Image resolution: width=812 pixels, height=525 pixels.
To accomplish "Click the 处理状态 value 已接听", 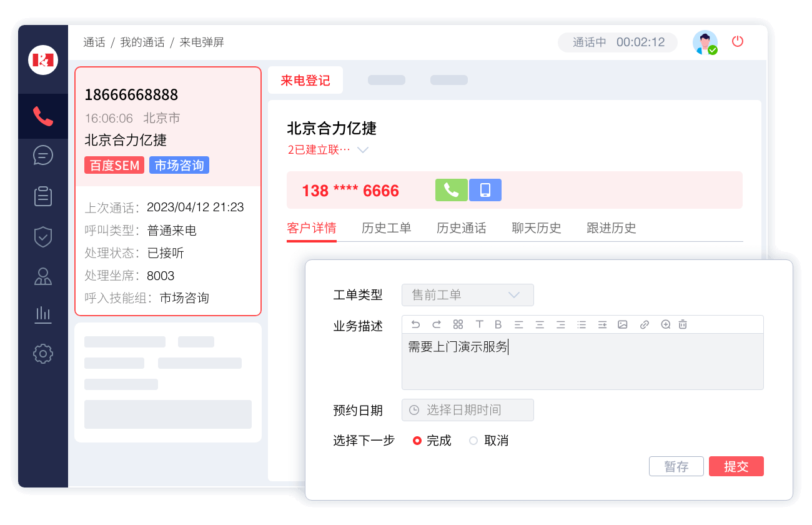I will coord(166,253).
